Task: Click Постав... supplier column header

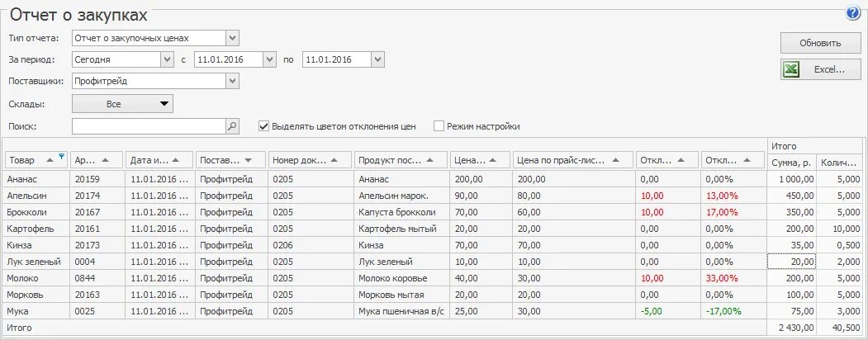Action: [231, 160]
